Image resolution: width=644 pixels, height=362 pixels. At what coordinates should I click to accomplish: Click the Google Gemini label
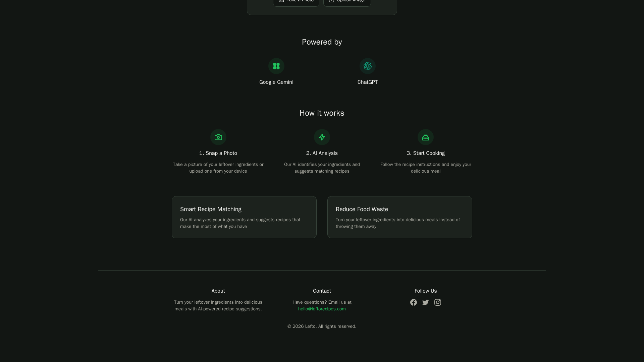pyautogui.click(x=276, y=82)
